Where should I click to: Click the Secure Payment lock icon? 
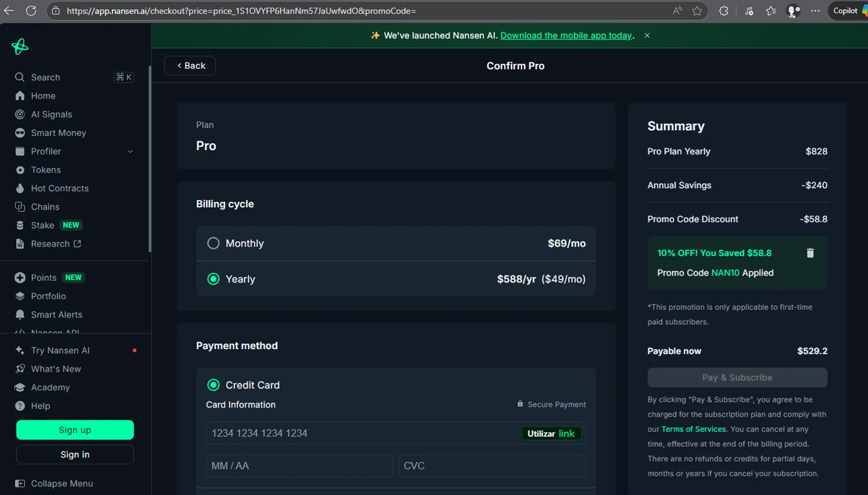520,404
